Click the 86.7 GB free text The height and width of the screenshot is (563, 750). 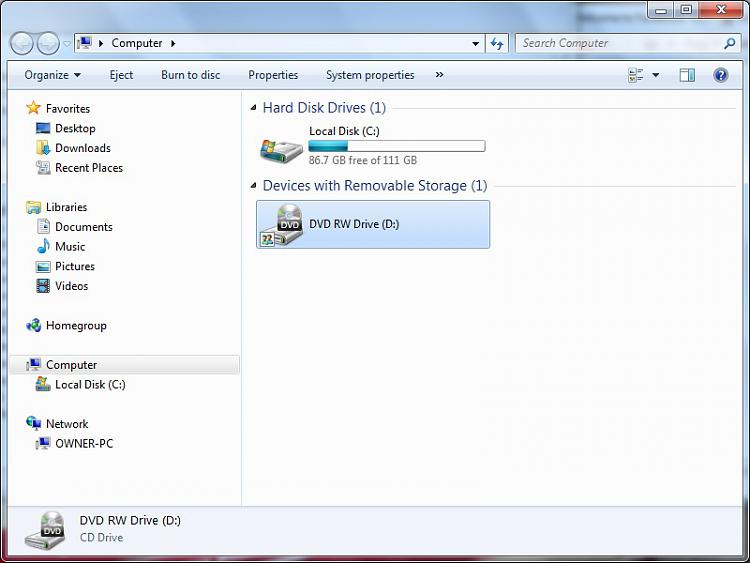(363, 160)
